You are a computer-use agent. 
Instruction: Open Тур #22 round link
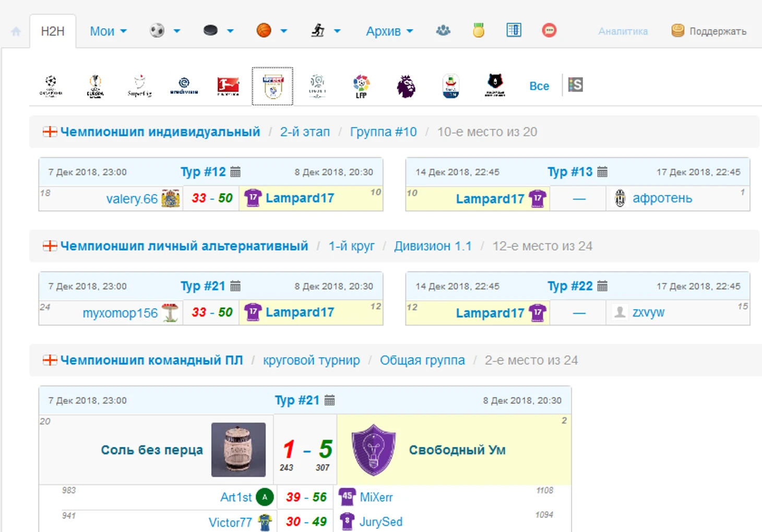[570, 286]
